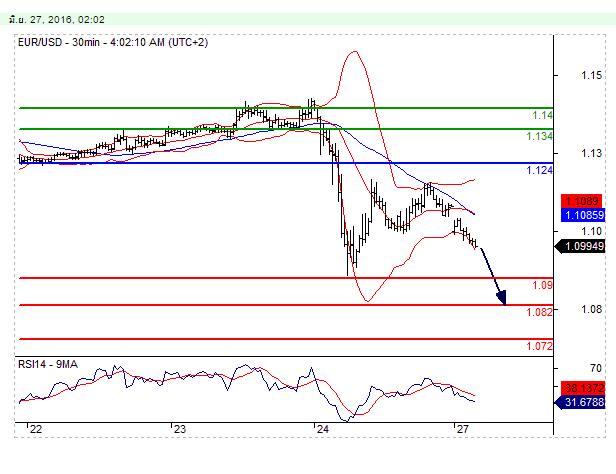616x474 pixels.
Task: Click the red 1.072 support label
Action: [x=539, y=346]
